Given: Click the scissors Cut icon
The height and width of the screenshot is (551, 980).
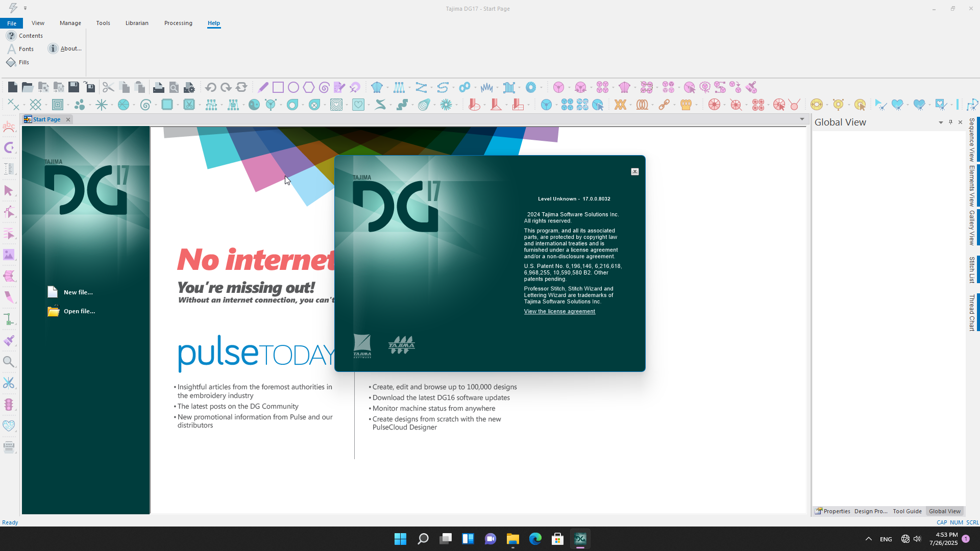Looking at the screenshot, I should (108, 87).
